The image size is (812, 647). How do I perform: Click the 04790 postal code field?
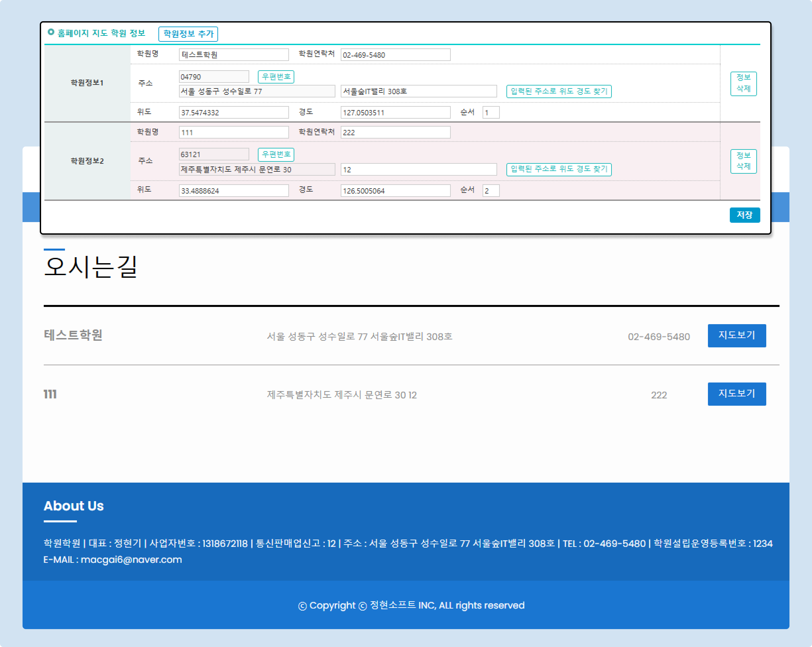pyautogui.click(x=213, y=77)
